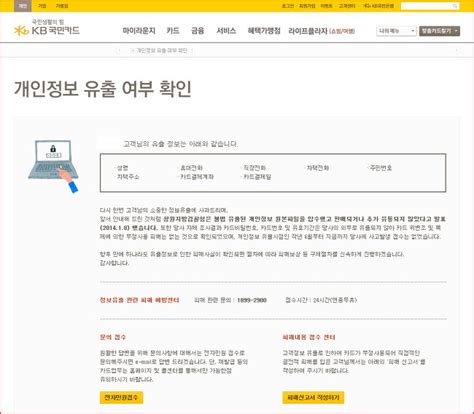The image size is (474, 414).
Task: Click the 개인정보 유출 여부 확인 page title
Action: 103,89
